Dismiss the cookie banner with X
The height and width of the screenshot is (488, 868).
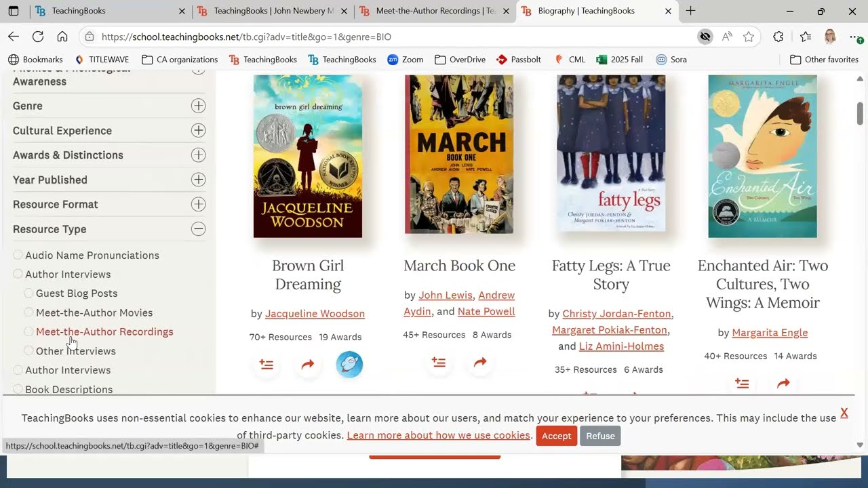click(844, 412)
